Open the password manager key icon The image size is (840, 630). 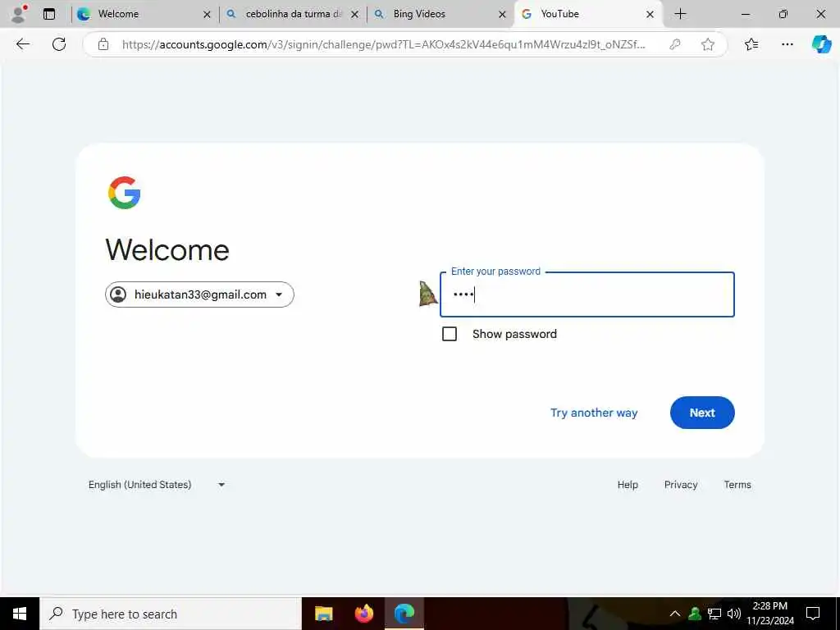point(675,44)
